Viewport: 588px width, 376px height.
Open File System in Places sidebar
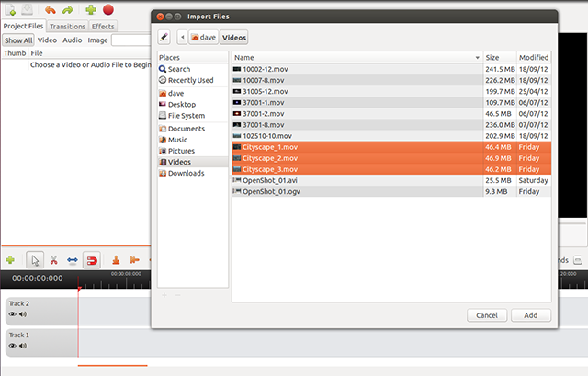[x=193, y=116]
